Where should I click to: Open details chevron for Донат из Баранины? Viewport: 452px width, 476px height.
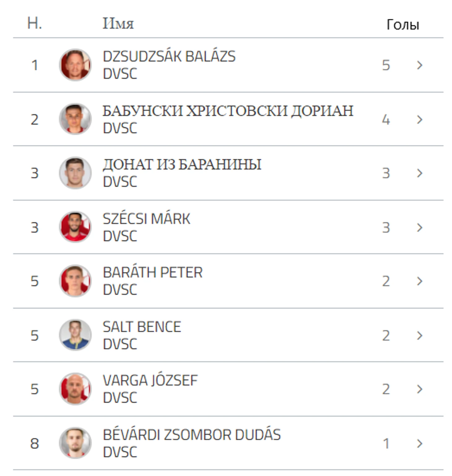point(419,173)
